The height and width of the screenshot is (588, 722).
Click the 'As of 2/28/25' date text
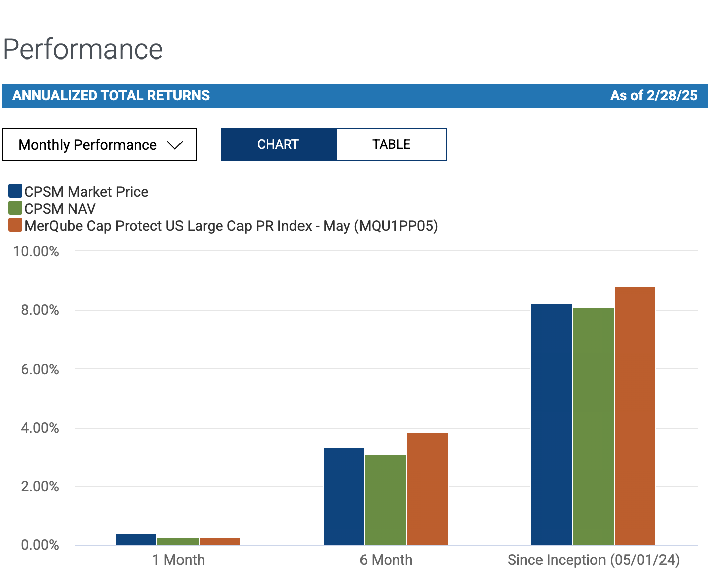click(x=654, y=96)
